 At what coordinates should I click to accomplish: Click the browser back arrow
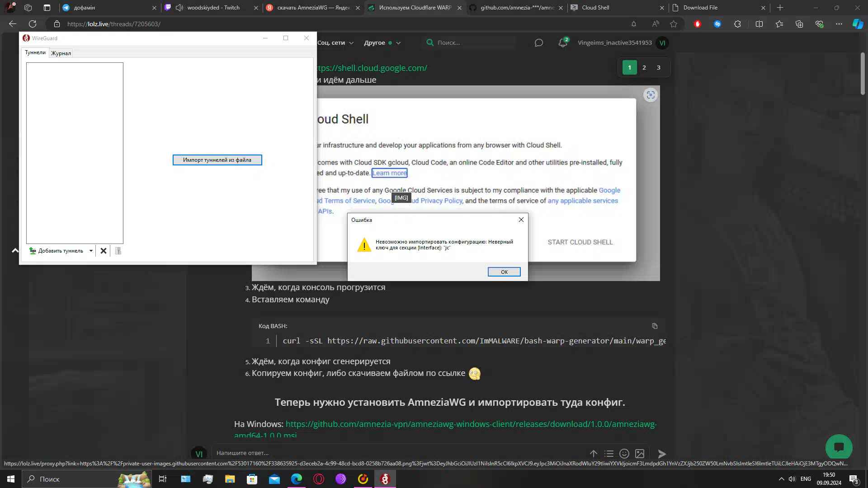point(13,24)
